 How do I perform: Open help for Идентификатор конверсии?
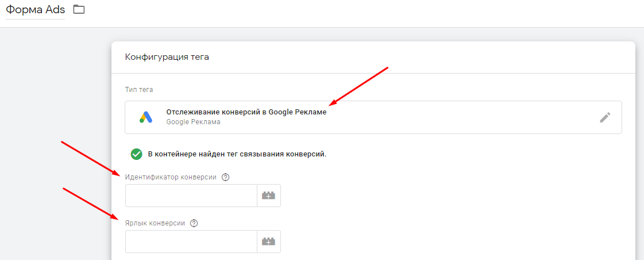(x=225, y=177)
